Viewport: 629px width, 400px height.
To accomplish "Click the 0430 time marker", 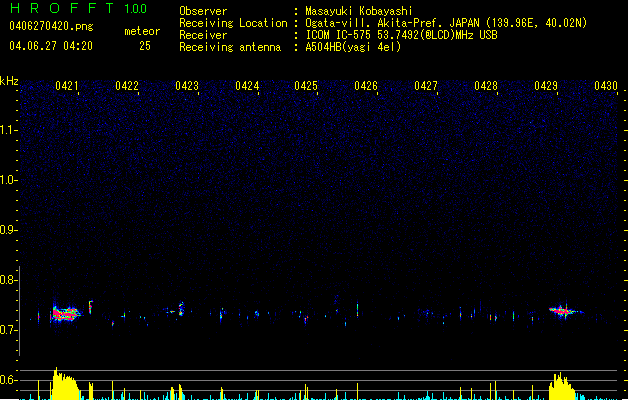I will (x=606, y=86).
